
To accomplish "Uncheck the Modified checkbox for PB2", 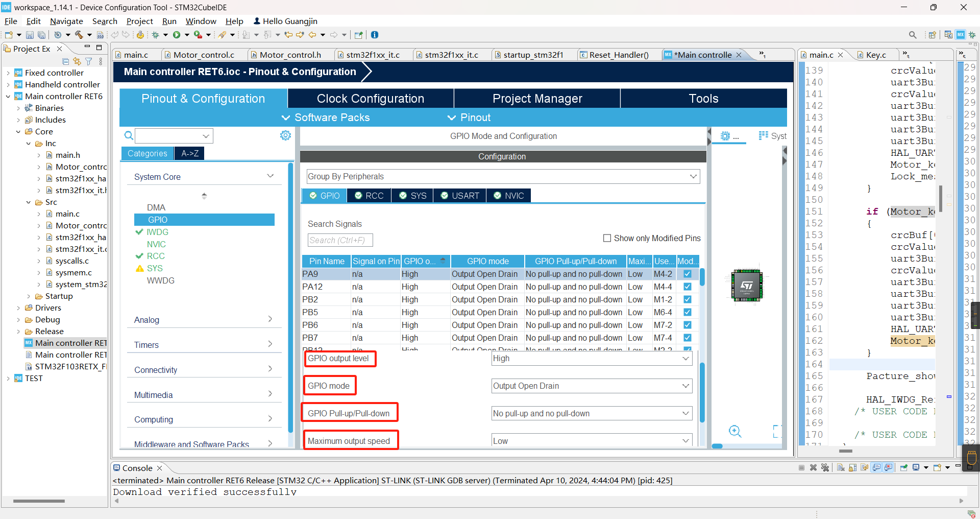I will click(688, 299).
